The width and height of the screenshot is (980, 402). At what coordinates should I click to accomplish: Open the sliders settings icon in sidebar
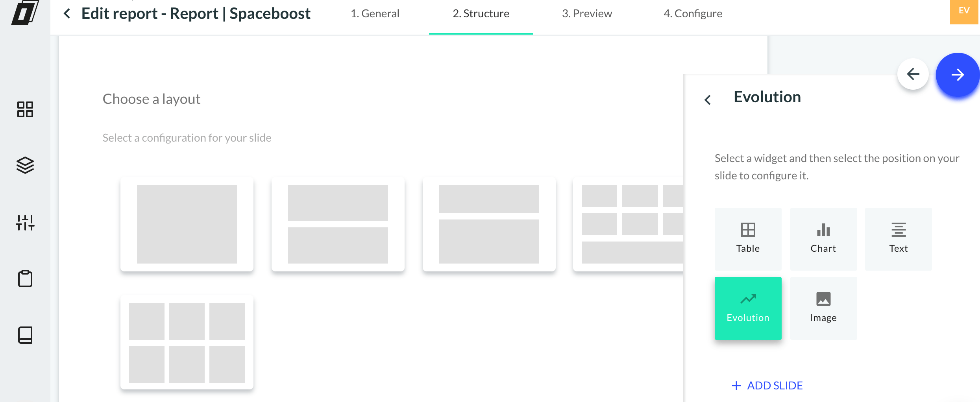coord(25,222)
